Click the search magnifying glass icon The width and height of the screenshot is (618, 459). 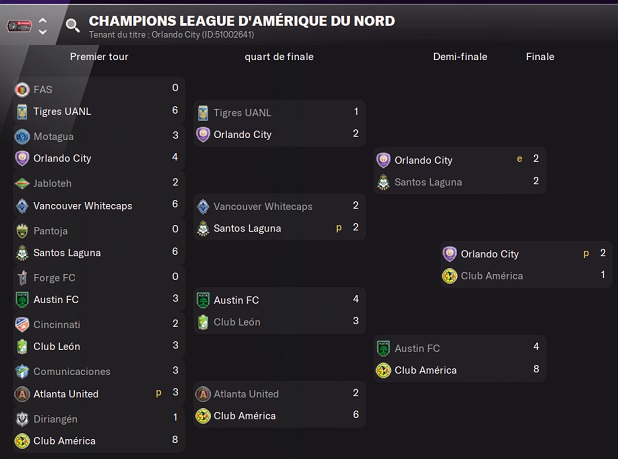pos(73,25)
